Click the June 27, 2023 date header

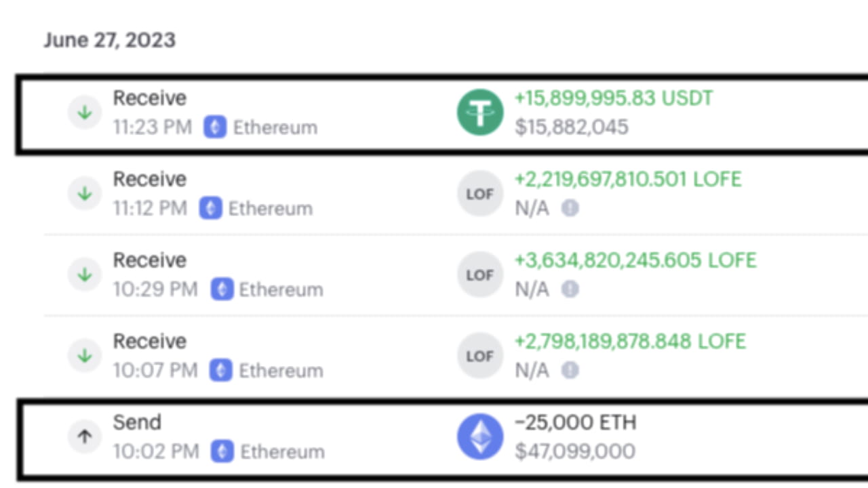coord(110,40)
